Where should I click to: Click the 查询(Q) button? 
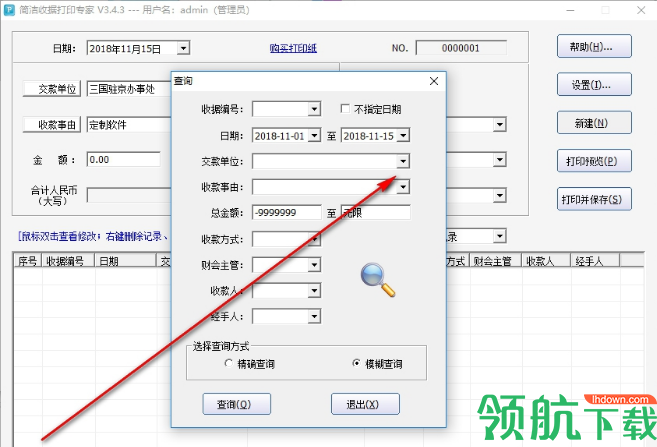237,404
